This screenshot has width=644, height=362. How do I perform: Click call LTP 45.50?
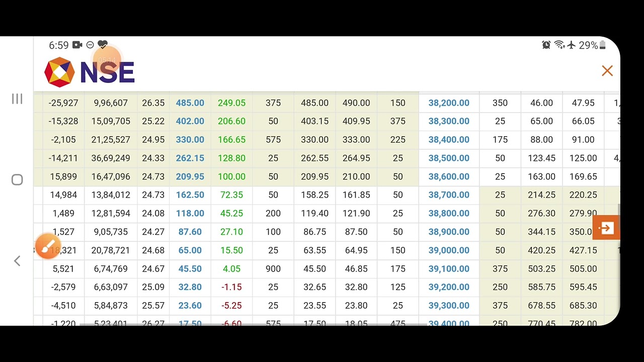[190, 268]
